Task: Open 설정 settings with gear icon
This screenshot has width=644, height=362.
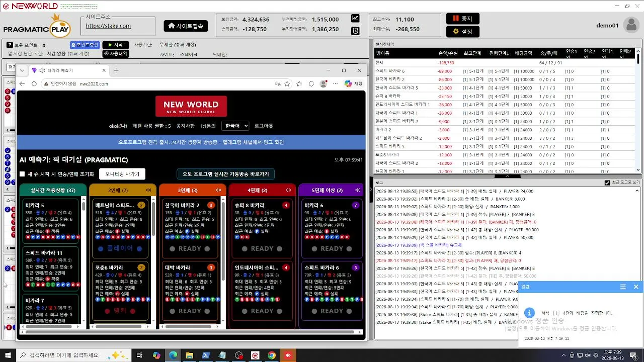Action: point(462,32)
